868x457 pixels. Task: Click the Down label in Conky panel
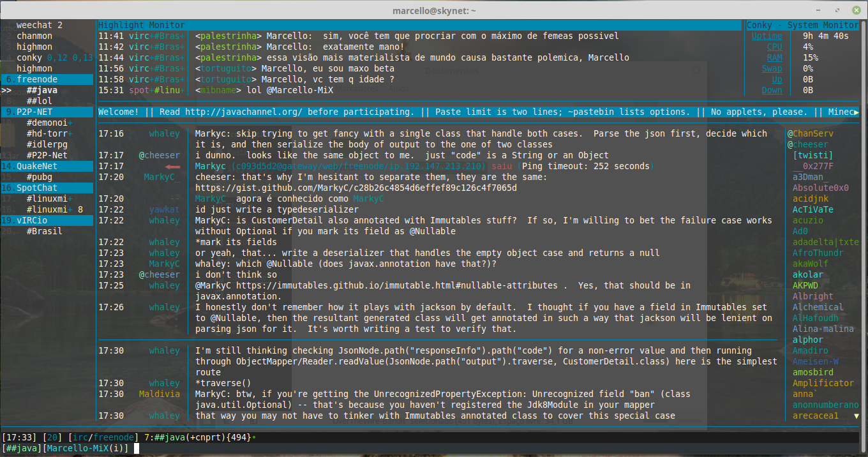click(x=772, y=90)
